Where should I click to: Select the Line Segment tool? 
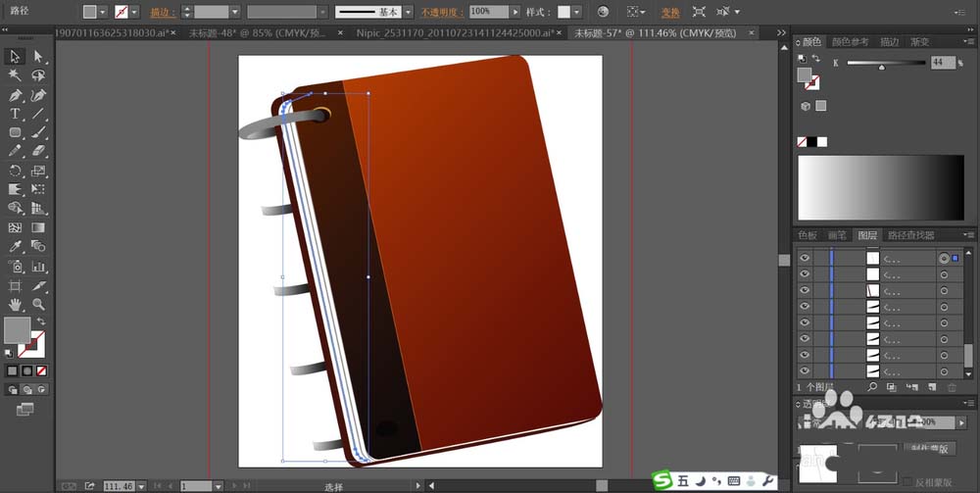[39, 114]
